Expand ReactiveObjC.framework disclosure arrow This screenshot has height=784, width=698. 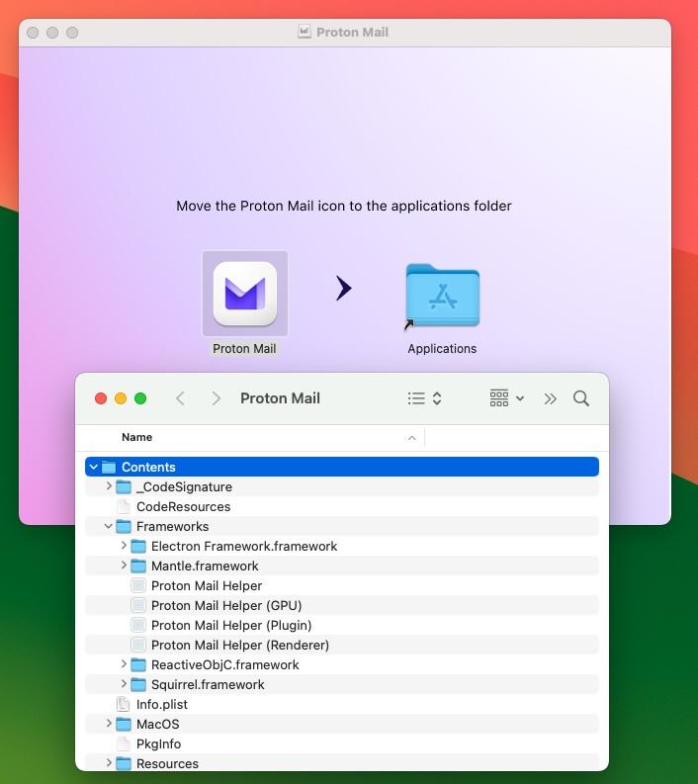coord(124,664)
